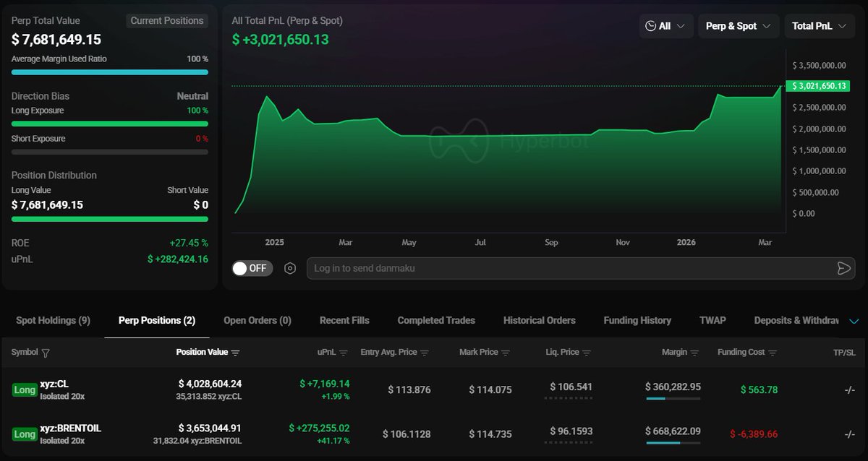Screen dimensions: 868x461
Task: Open danmaku settings hexagon icon
Action: (x=290, y=268)
